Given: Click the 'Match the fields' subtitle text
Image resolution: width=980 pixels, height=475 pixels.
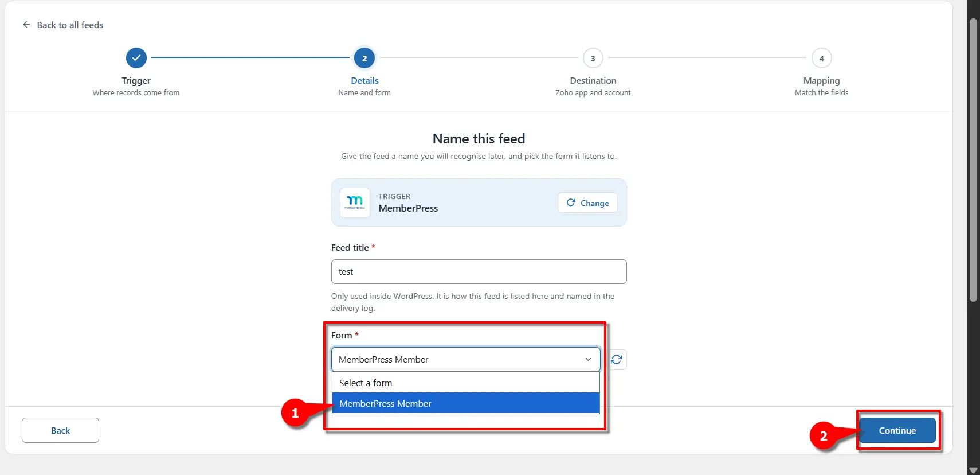Looking at the screenshot, I should coord(822,93).
